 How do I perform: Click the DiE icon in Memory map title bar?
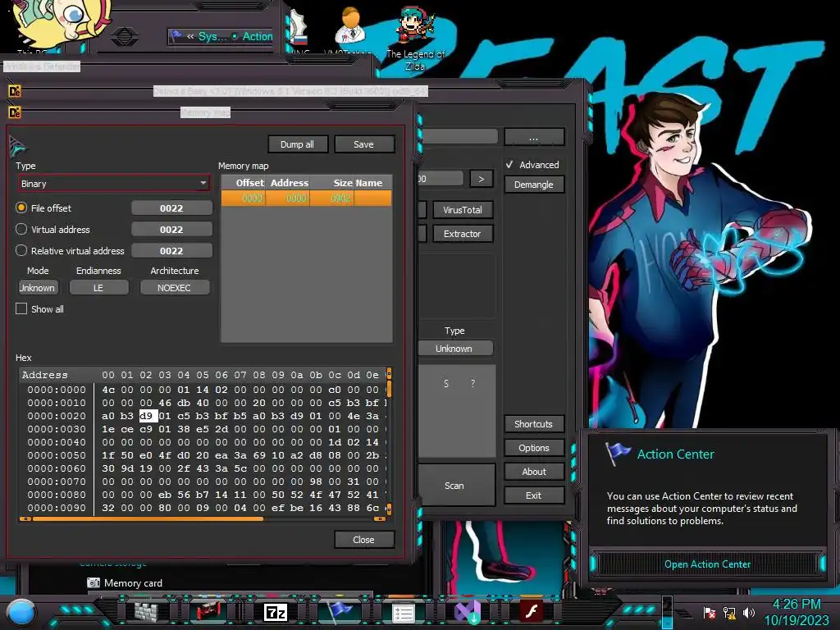pos(15,112)
